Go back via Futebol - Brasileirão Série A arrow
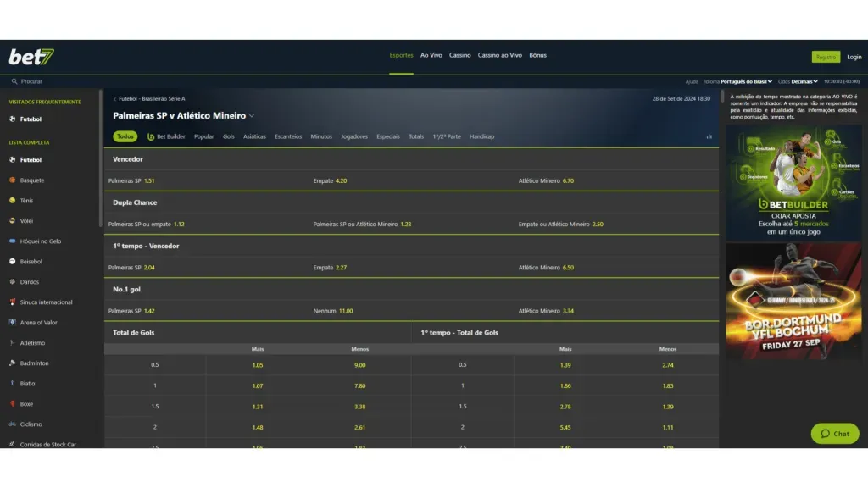The width and height of the screenshot is (868, 488). [x=115, y=99]
